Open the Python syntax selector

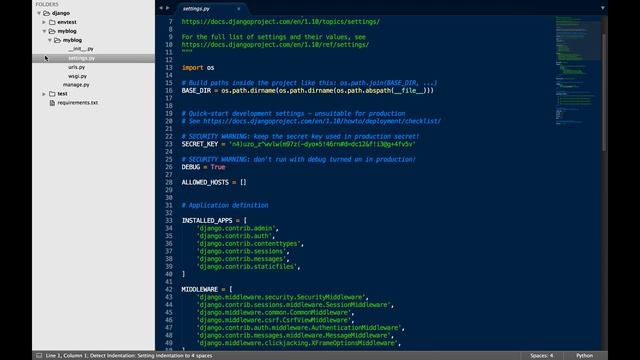tap(584, 356)
